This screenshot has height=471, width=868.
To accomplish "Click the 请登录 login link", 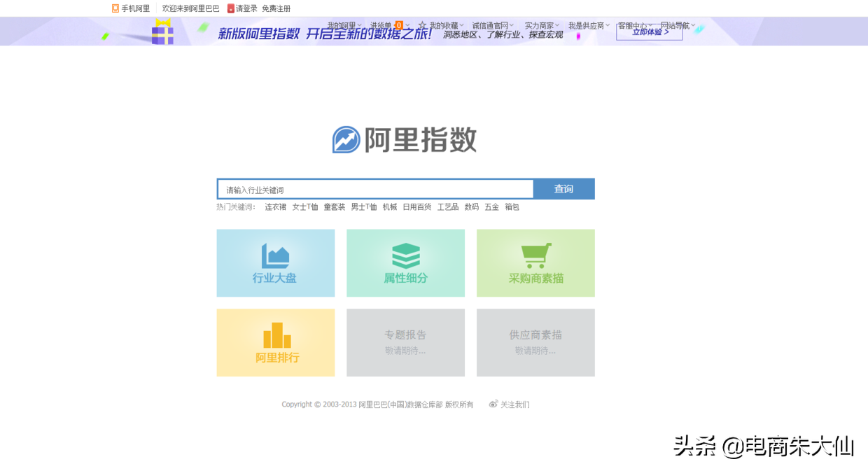I will [x=246, y=8].
